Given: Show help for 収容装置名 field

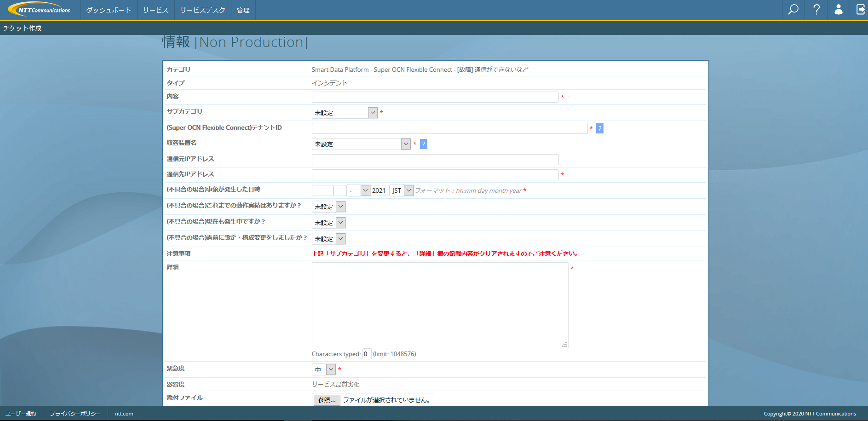Looking at the screenshot, I should (423, 144).
